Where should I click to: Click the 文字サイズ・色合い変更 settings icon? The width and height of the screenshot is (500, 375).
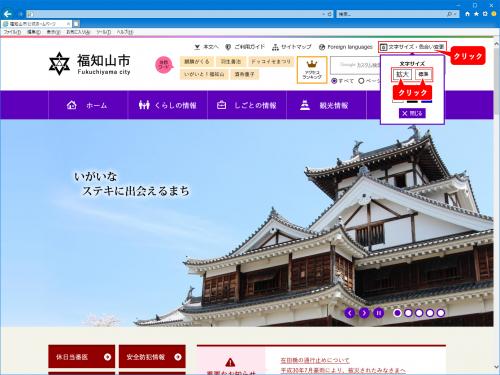tap(383, 47)
